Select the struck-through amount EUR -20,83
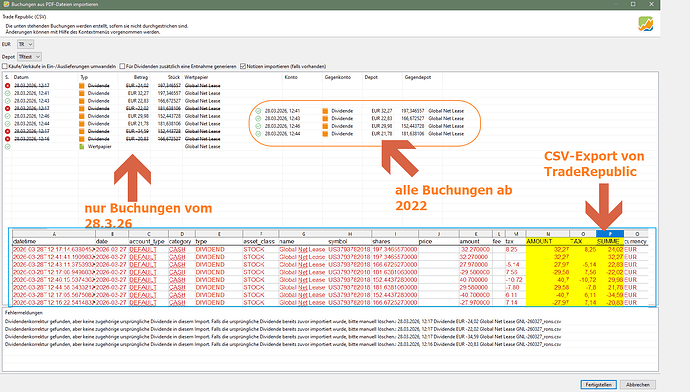 pyautogui.click(x=137, y=139)
